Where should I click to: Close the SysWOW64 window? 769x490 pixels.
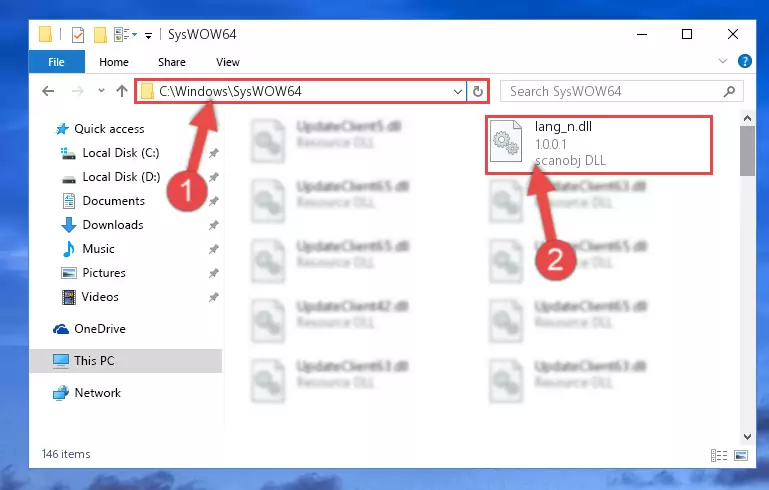(x=733, y=34)
